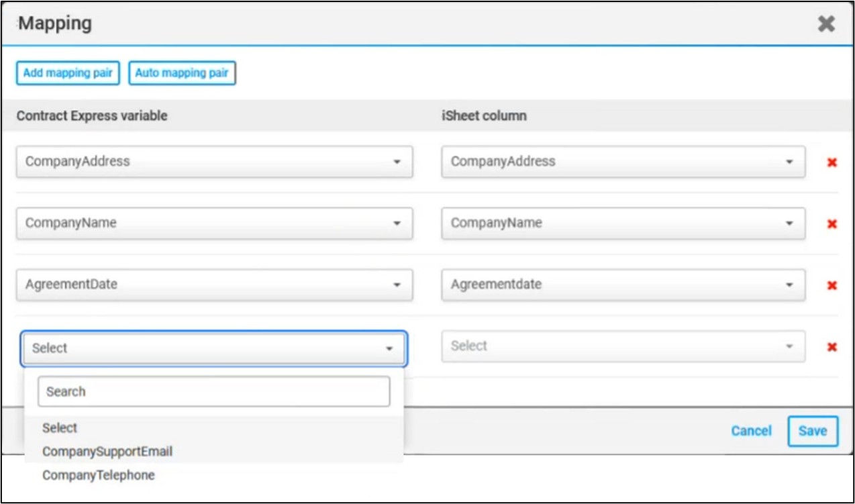
Task: Click the Auto mapping pair button
Action: (182, 73)
